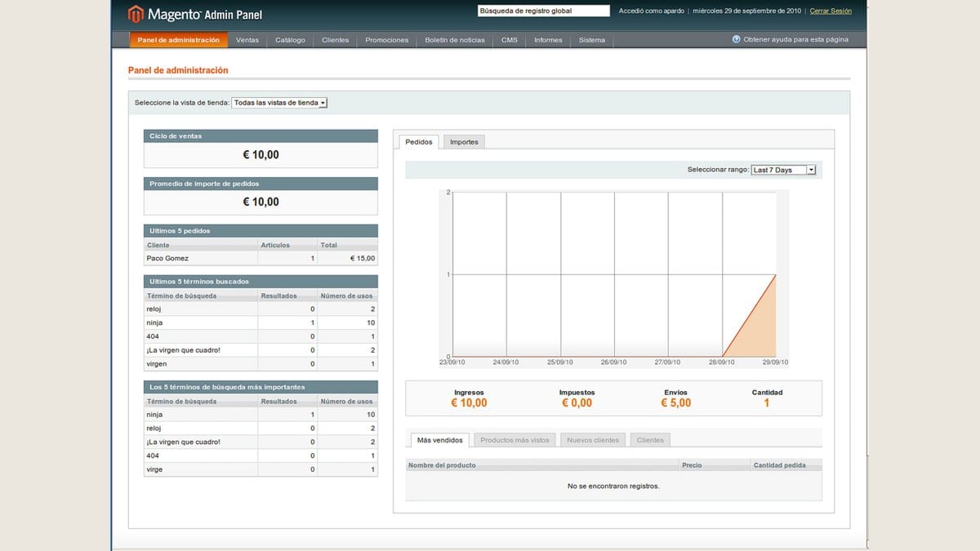Focus the global record search field
Image resolution: width=980 pixels, height=551 pixels.
pyautogui.click(x=543, y=11)
